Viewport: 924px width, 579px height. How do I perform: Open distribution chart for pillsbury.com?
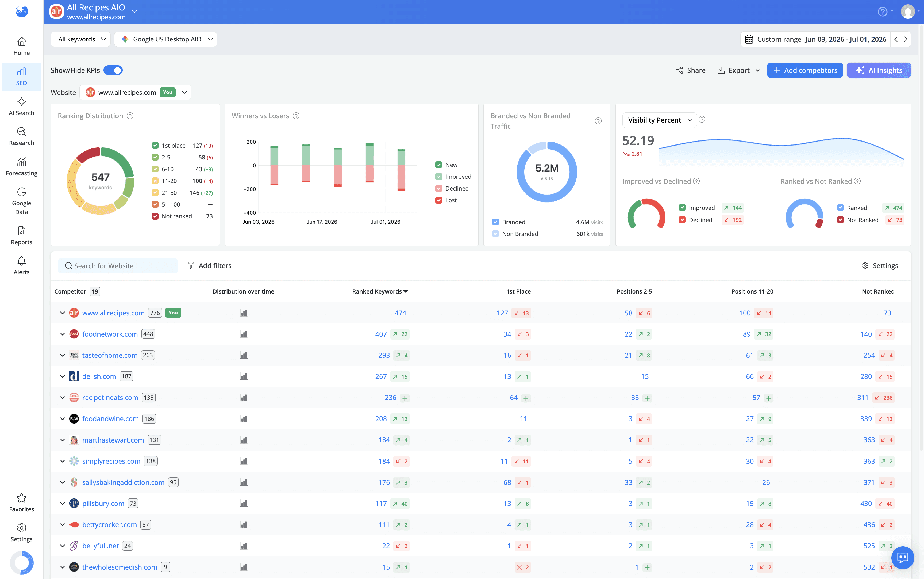tap(243, 504)
